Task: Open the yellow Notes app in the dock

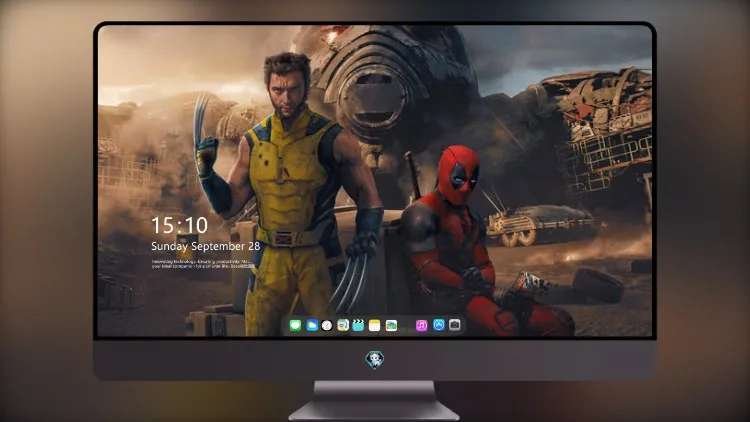Action: (375, 326)
